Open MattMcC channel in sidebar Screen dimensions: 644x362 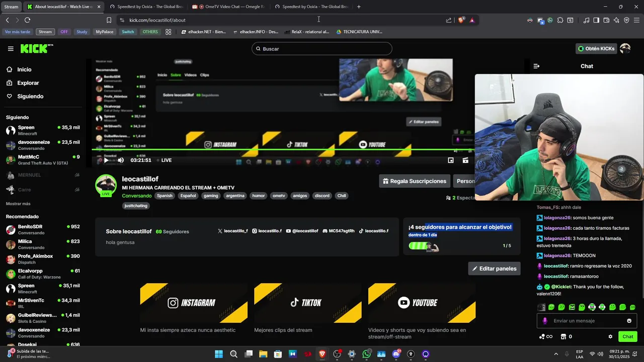click(43, 160)
